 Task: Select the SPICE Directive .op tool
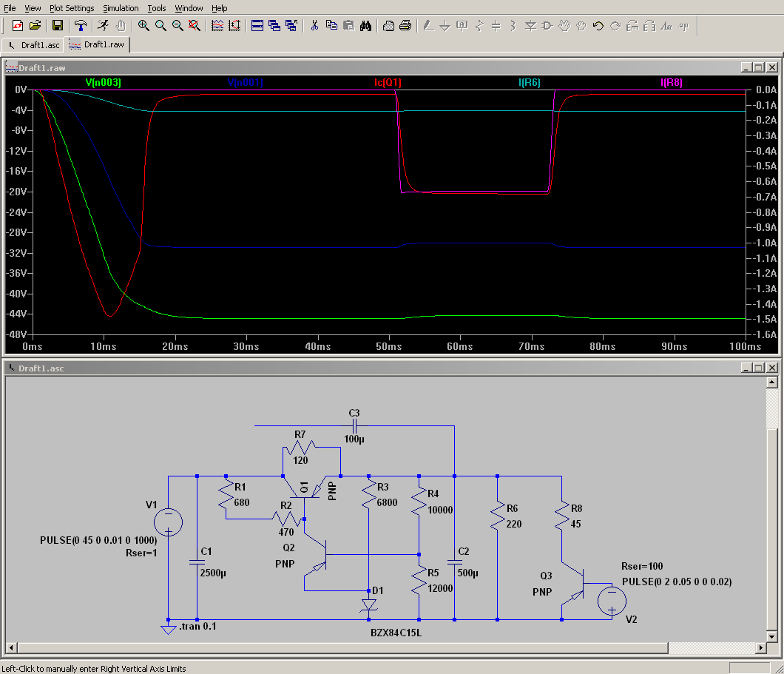pyautogui.click(x=683, y=25)
